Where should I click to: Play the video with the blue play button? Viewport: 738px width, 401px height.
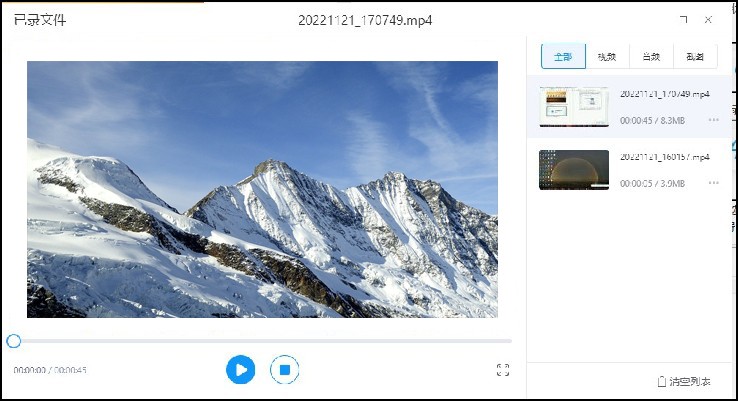pyautogui.click(x=241, y=369)
